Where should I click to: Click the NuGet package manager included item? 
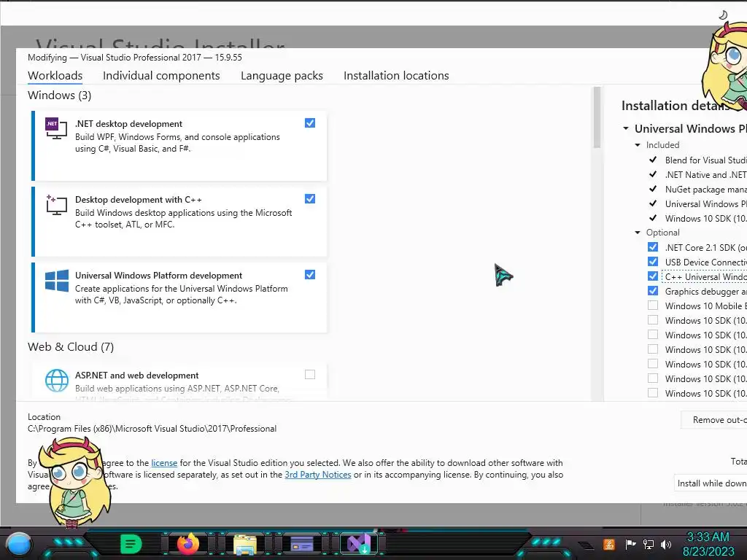pyautogui.click(x=705, y=190)
